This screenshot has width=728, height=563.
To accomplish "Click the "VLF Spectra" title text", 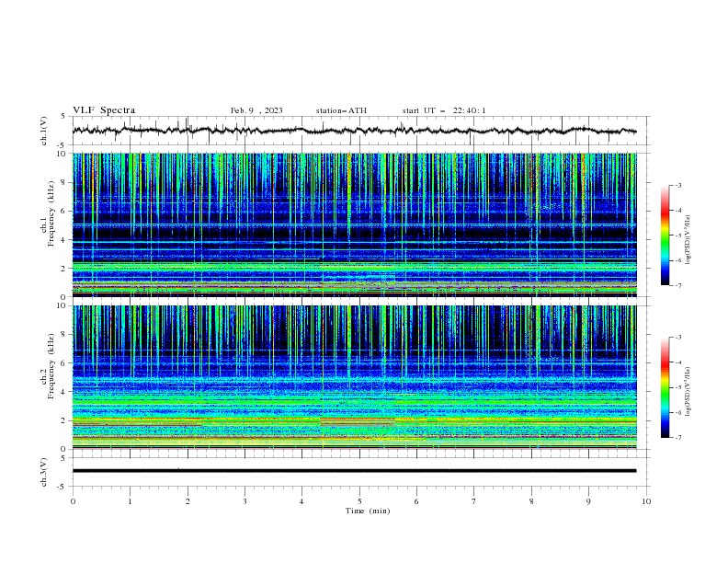I will pos(104,110).
